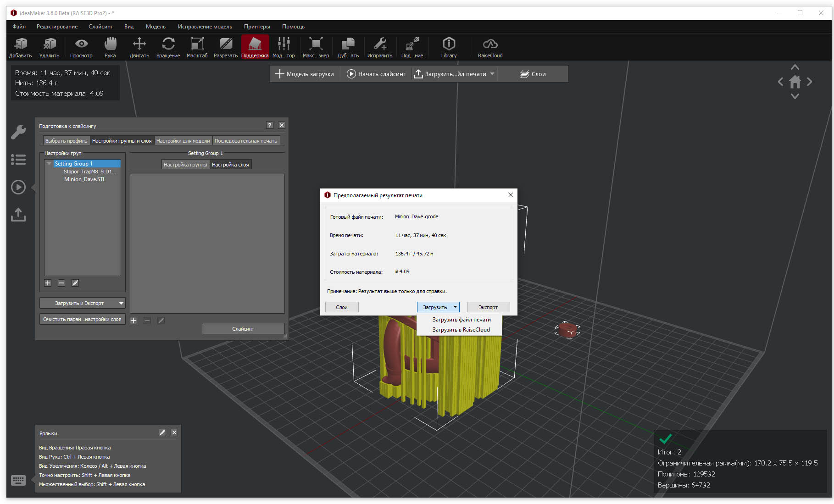Click the Модель загрузки button
The width and height of the screenshot is (834, 504).
coord(305,74)
